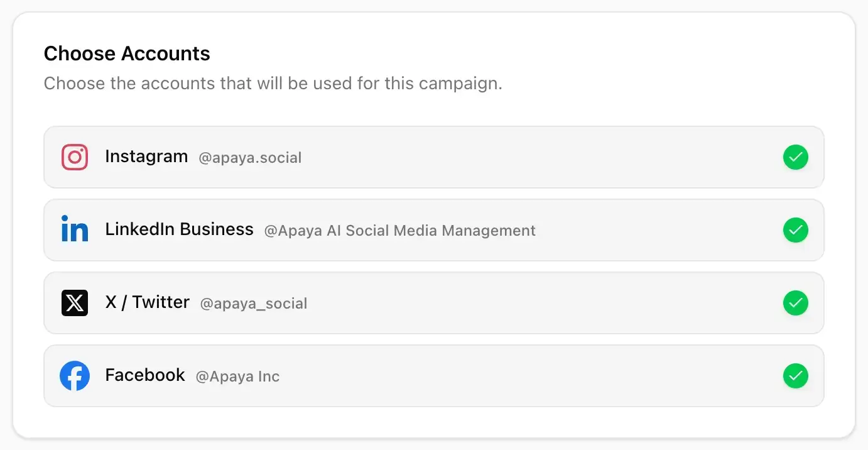Click the "Choose Accounts" heading

126,53
